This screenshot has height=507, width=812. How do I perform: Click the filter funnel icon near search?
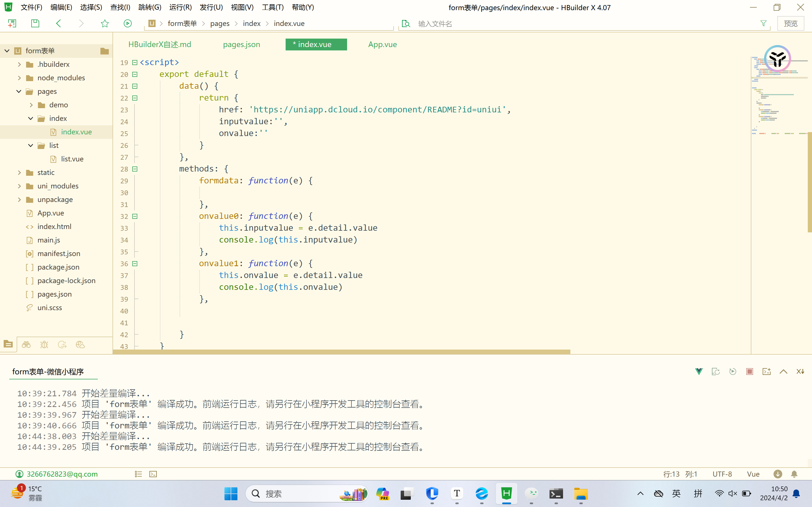(x=763, y=23)
